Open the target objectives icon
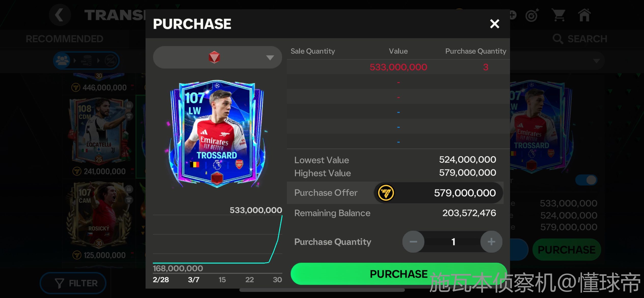 coord(532,16)
